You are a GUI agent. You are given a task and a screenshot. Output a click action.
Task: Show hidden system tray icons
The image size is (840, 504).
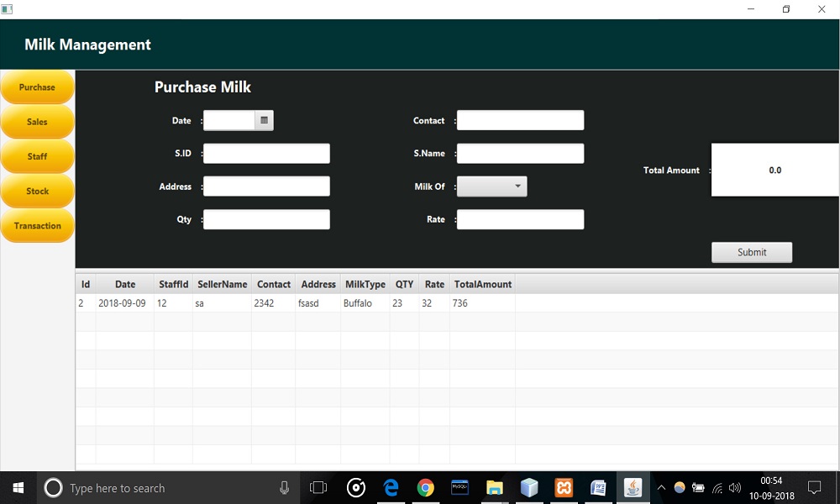(661, 488)
